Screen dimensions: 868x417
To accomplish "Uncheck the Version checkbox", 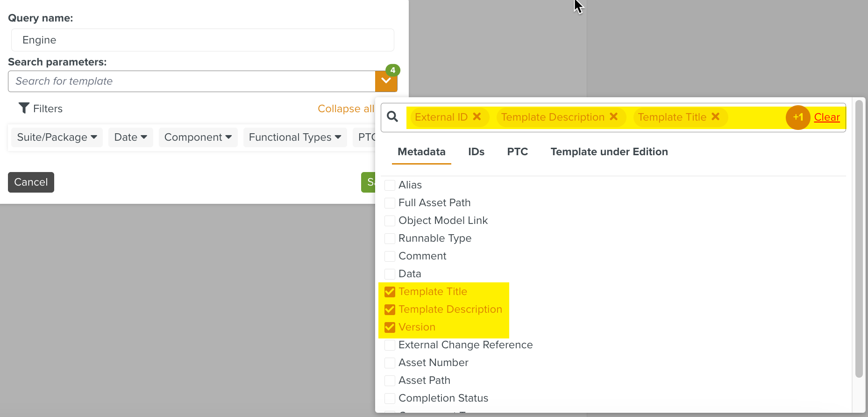I will coord(390,327).
